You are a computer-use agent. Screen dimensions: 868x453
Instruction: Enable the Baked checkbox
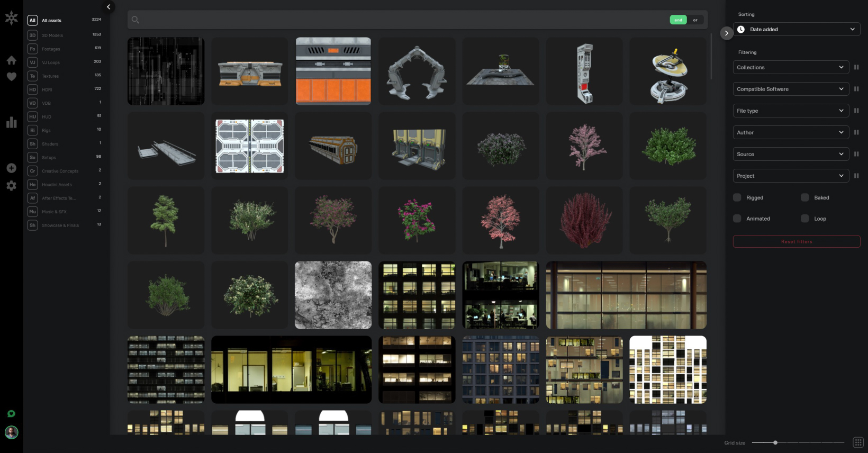click(x=804, y=197)
